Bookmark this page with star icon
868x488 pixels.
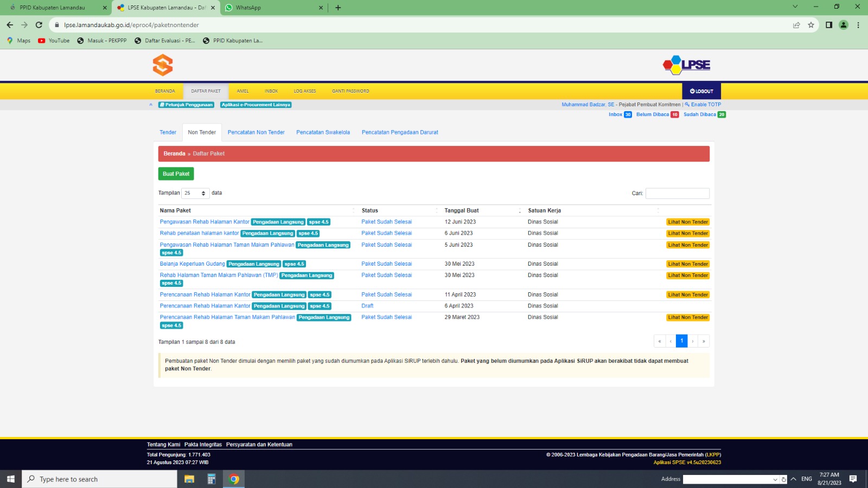tap(811, 25)
